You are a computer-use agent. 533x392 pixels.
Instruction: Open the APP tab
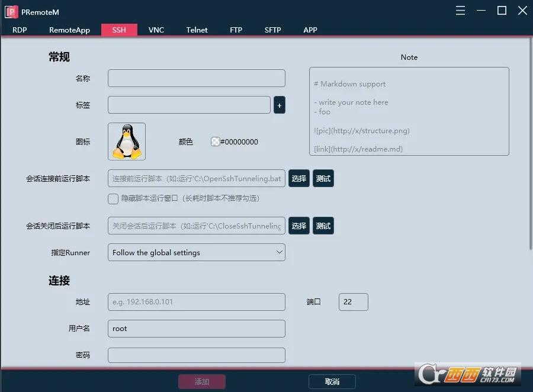coord(310,30)
